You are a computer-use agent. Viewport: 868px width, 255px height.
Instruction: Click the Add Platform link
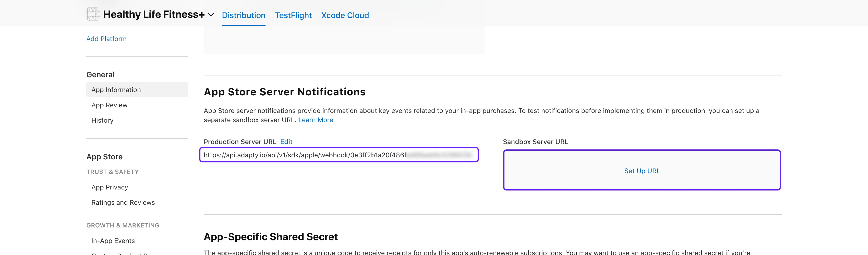106,39
